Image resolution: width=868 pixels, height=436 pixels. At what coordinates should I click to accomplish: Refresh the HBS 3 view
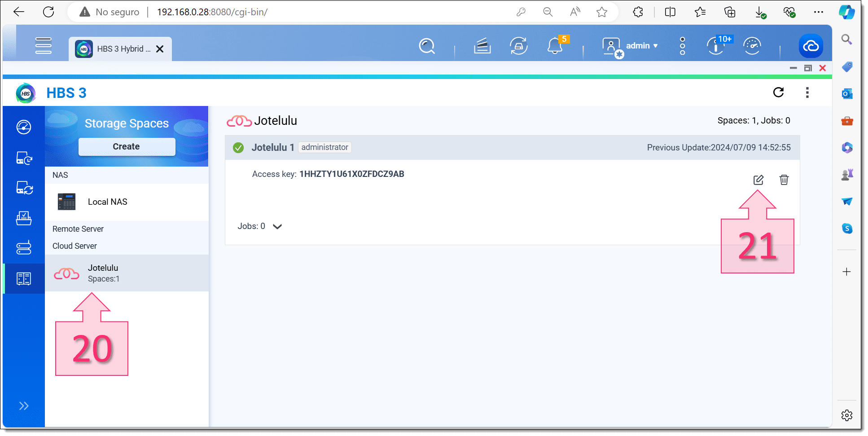pos(779,92)
